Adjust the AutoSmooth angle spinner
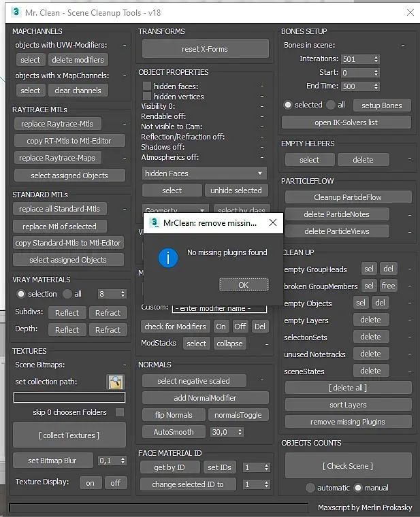 tap(240, 432)
